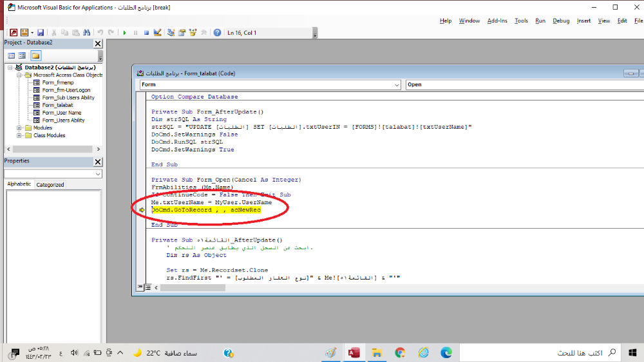Open the Insert Module dropdown arrow
Viewport: 644px width, 362px height.
pos(32,32)
